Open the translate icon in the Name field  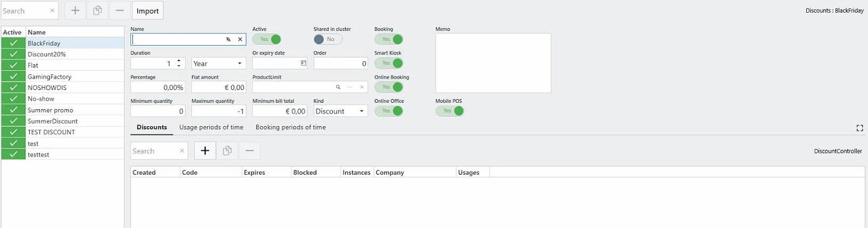click(x=228, y=39)
